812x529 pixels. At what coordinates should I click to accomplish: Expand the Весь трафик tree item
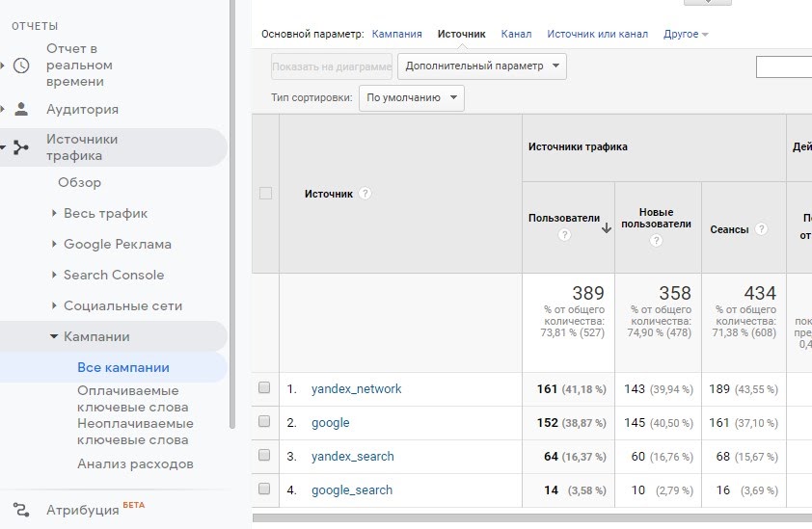click(x=54, y=214)
